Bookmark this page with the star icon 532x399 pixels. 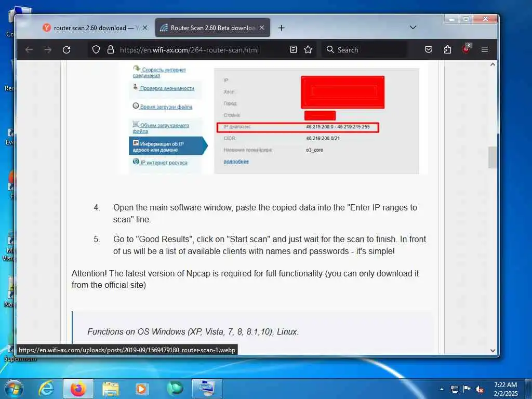click(x=308, y=50)
